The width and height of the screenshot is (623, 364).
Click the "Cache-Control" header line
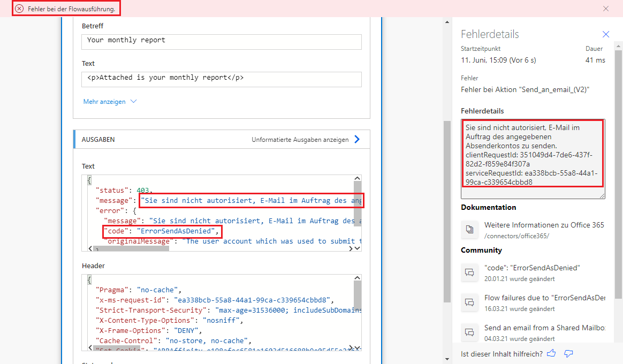(173, 340)
